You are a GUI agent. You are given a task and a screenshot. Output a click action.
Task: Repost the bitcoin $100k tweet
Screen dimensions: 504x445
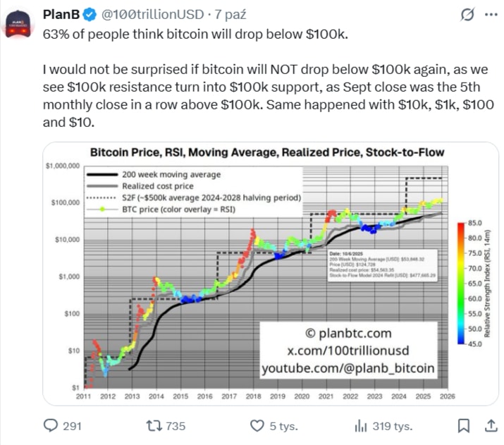point(154,425)
